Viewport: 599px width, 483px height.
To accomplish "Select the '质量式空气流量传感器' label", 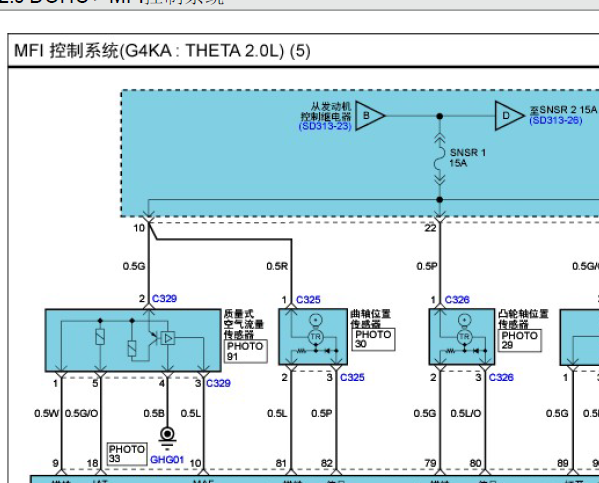I will tap(243, 324).
